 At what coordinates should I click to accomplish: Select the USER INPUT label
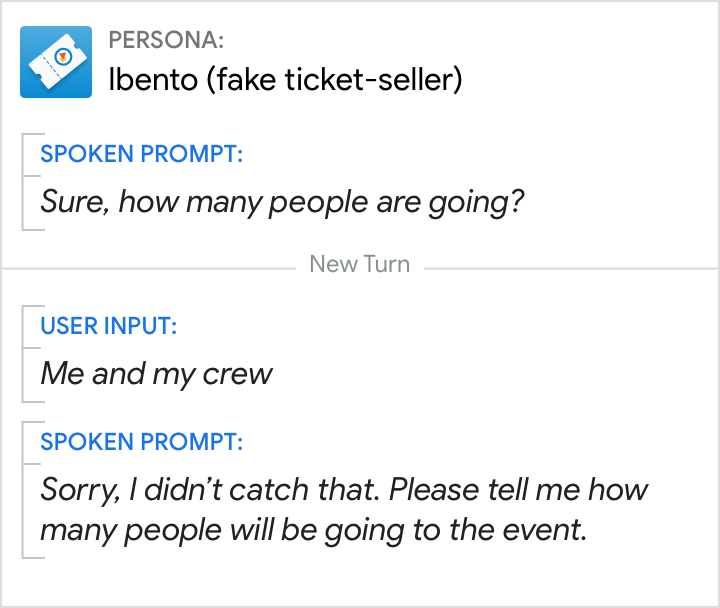(x=108, y=326)
